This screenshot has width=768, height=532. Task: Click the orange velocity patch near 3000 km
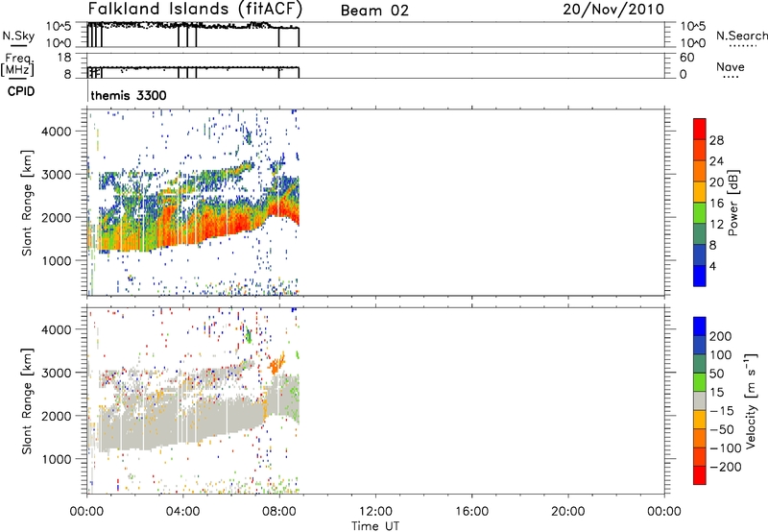click(x=276, y=364)
